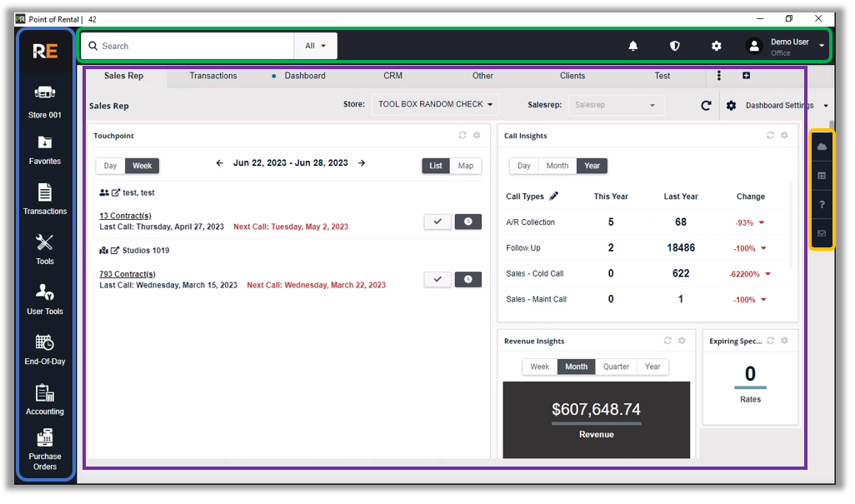The image size is (855, 504).
Task: Set Revenue Insights period to Quarter
Action: 616,367
